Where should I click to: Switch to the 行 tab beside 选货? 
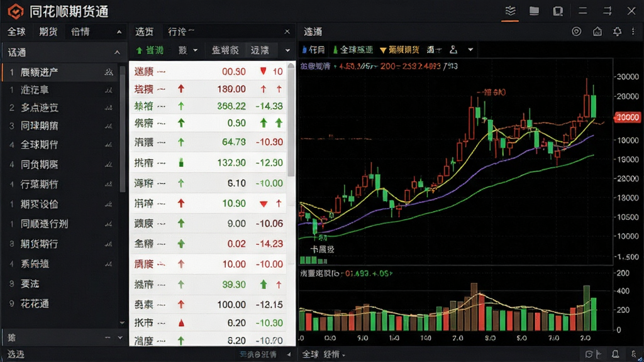pos(180,31)
